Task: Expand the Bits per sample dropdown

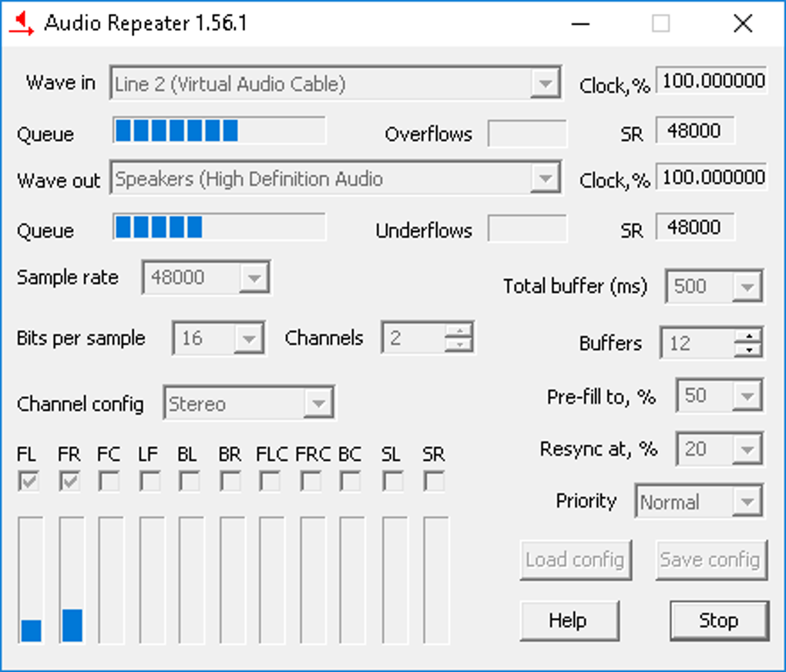Action: point(249,338)
